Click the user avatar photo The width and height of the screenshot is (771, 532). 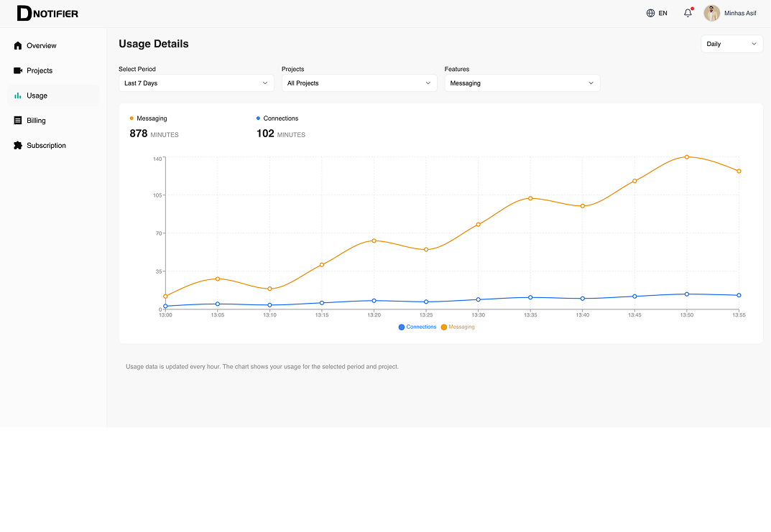pos(712,13)
